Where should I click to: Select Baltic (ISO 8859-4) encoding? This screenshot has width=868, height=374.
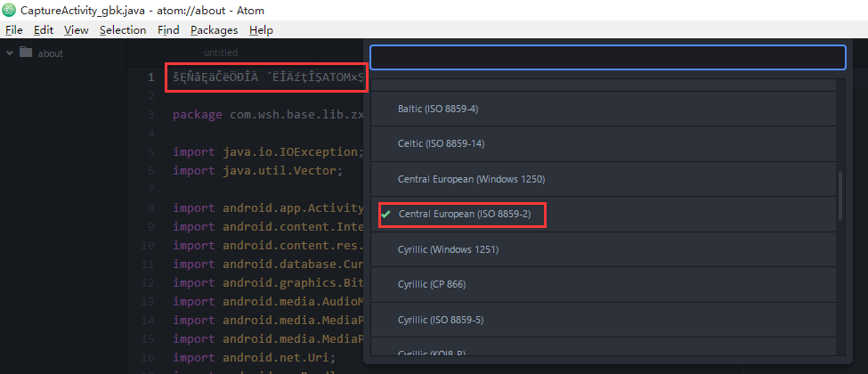pyautogui.click(x=604, y=110)
